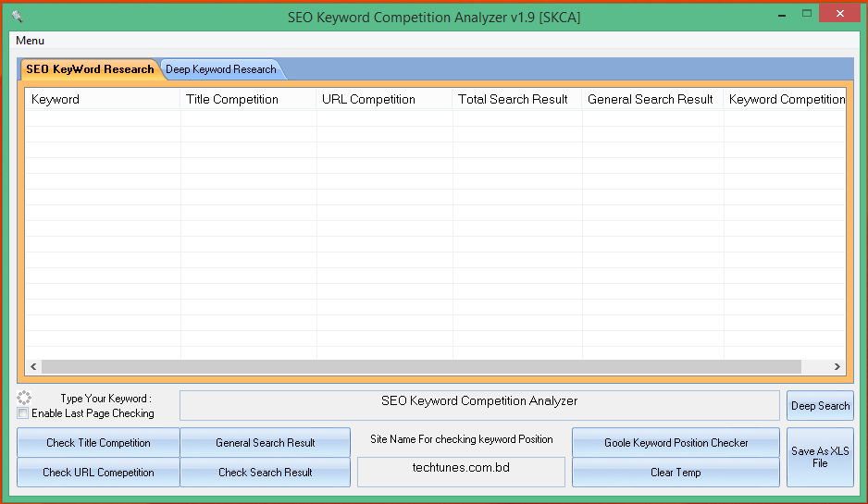Sort by Title Competition column header
This screenshot has width=868, height=504.
click(248, 99)
